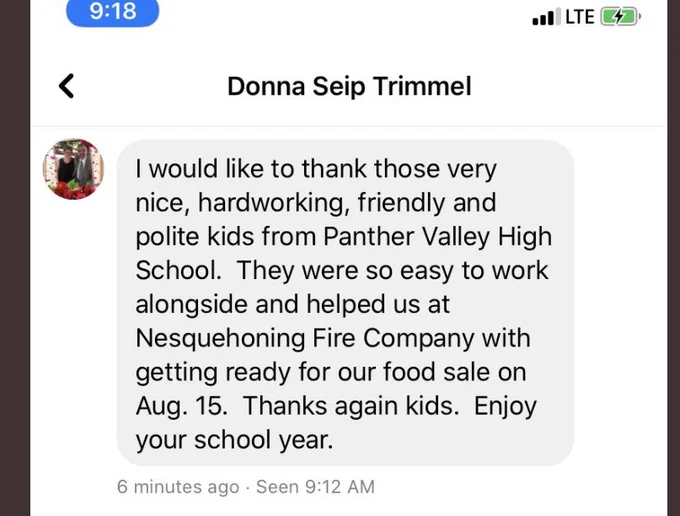Click the 'Aug. 15.' date in message

tap(182, 406)
